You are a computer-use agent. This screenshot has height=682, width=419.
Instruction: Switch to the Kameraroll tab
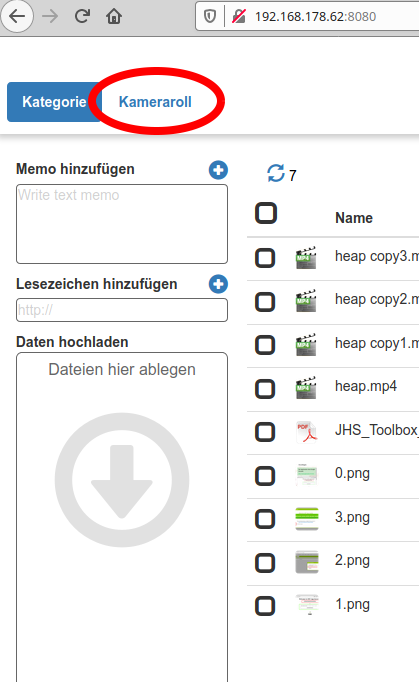coord(155,102)
